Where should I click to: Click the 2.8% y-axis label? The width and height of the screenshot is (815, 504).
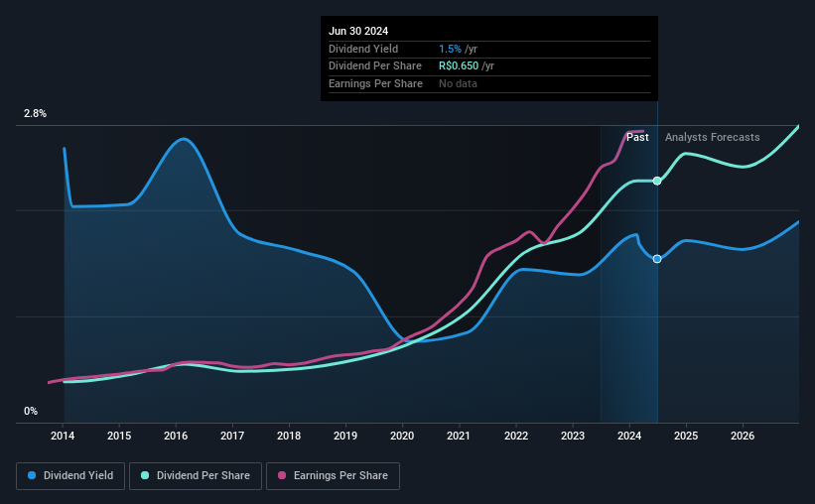pos(35,114)
